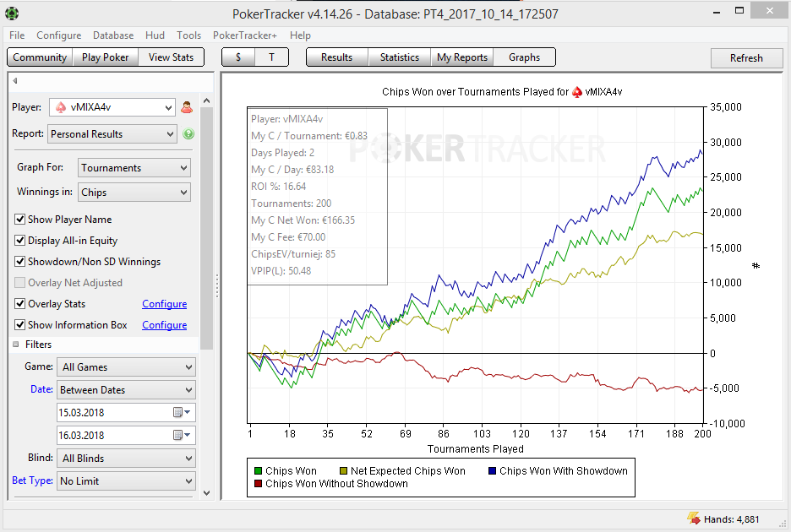Click the blue Chips Won With Showdown swatch
791x532 pixels.
pos(493,471)
